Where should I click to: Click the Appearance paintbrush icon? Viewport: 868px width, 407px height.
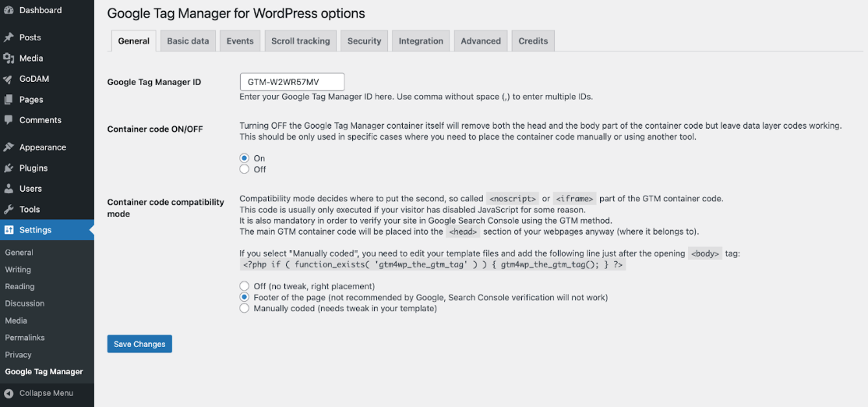9,147
